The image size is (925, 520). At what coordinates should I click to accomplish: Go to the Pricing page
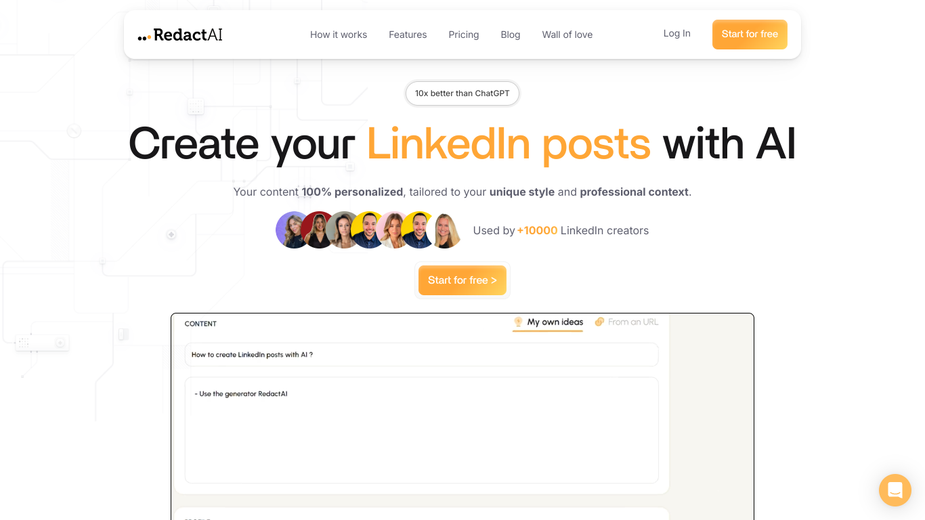point(464,35)
